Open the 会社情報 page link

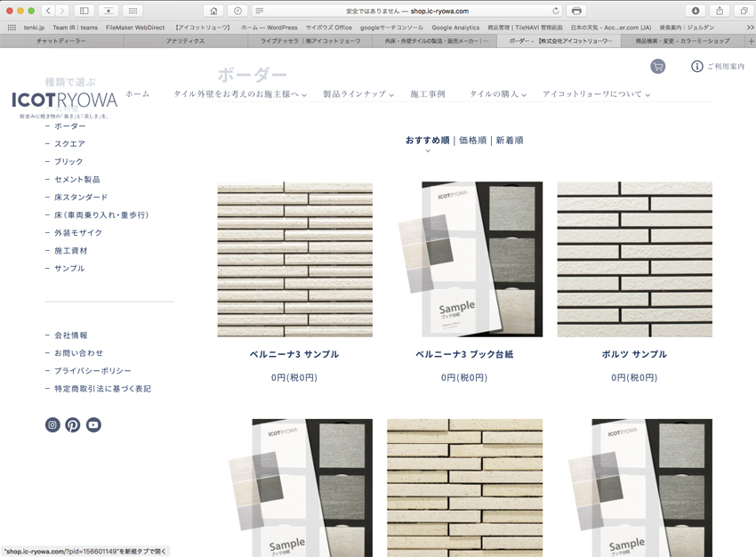coord(71,335)
